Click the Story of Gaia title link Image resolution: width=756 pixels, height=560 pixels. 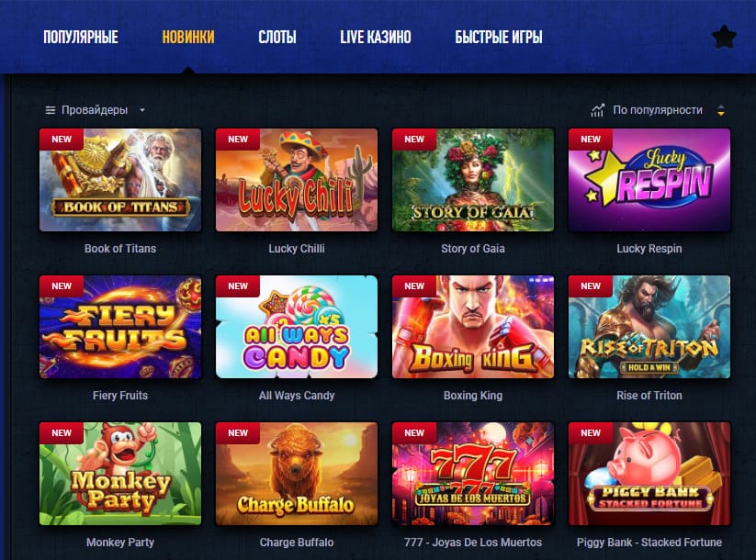473,249
